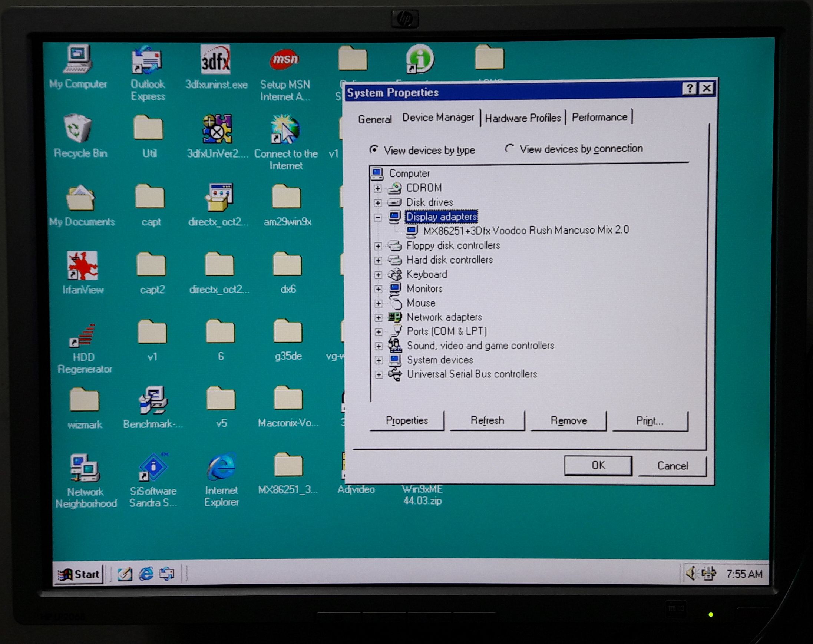This screenshot has width=813, height=644.
Task: Click the taskbar clock 7:55 AM
Action: click(744, 574)
